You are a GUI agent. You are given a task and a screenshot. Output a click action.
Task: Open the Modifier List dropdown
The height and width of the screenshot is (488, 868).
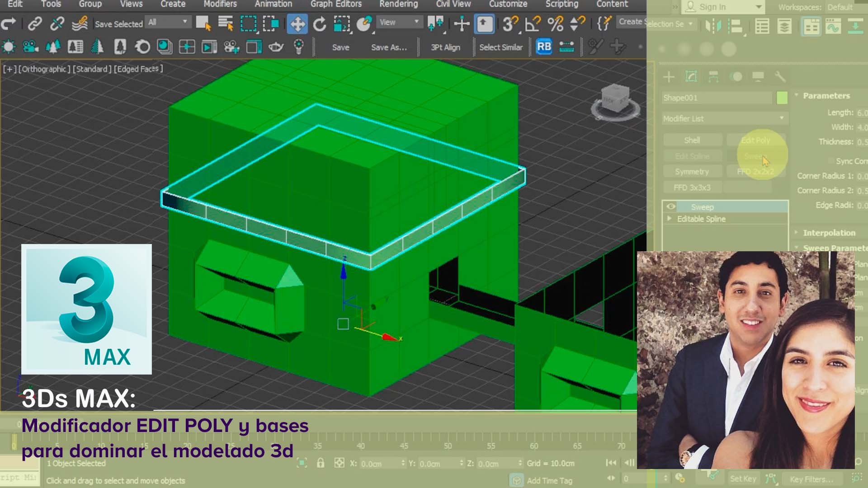click(724, 118)
